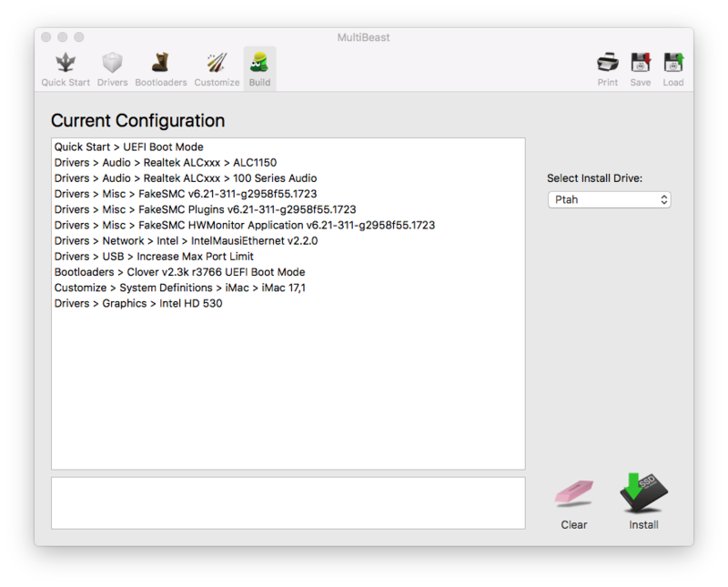Select the USB > Increase Max Port Limit row
This screenshot has width=728, height=587.
click(288, 257)
